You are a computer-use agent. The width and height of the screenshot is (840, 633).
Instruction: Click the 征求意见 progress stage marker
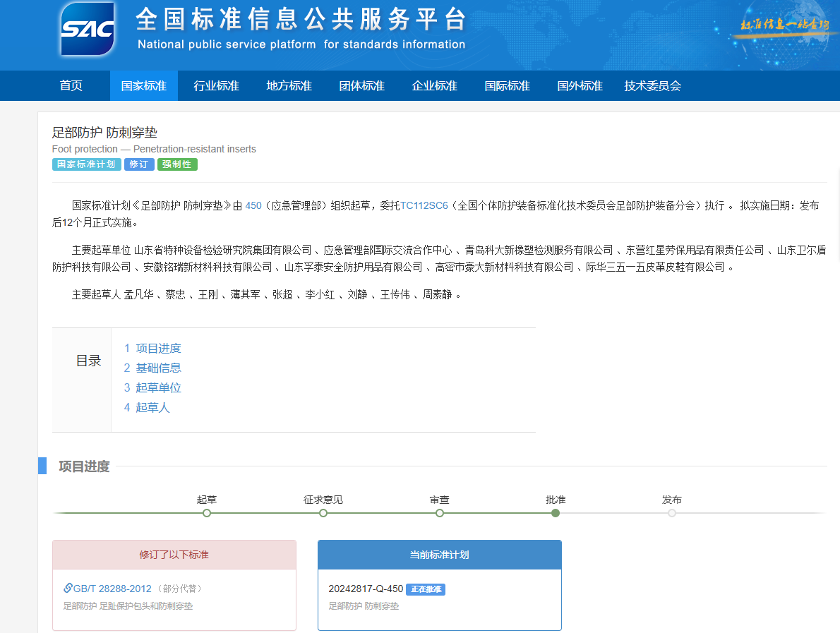[323, 513]
